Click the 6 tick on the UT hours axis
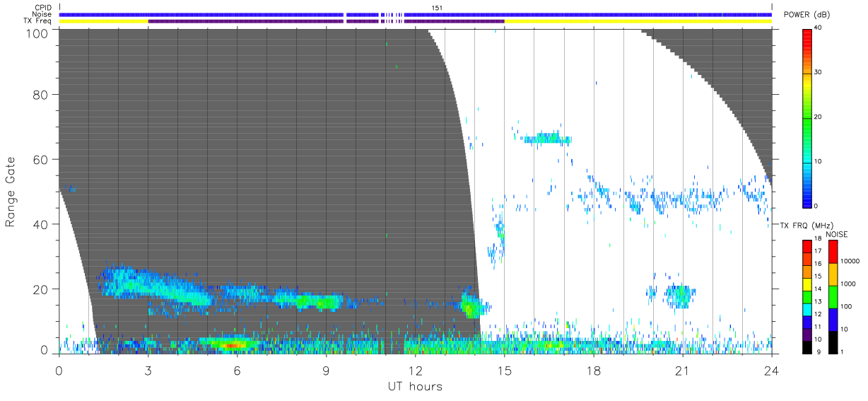 pyautogui.click(x=237, y=370)
